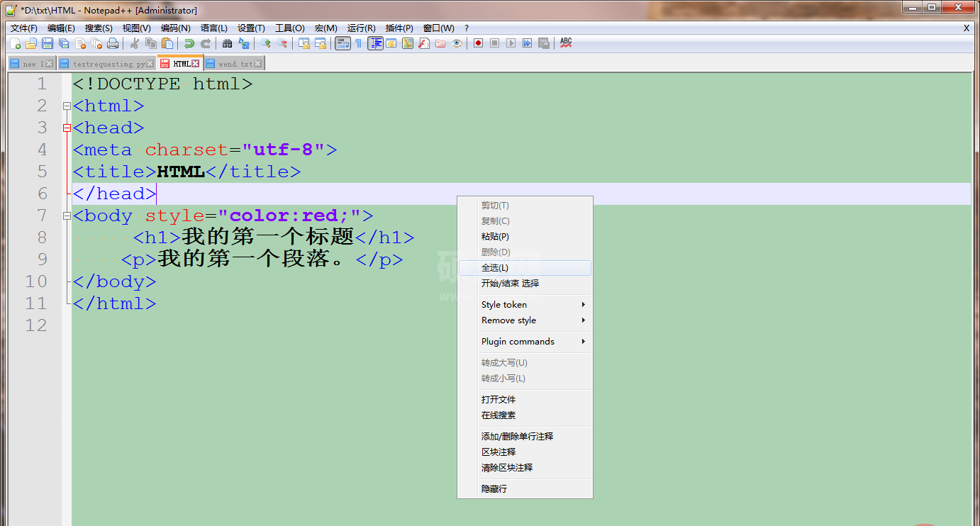Close the HTML tab with its X
Screen dimensions: 980x526
(196, 64)
